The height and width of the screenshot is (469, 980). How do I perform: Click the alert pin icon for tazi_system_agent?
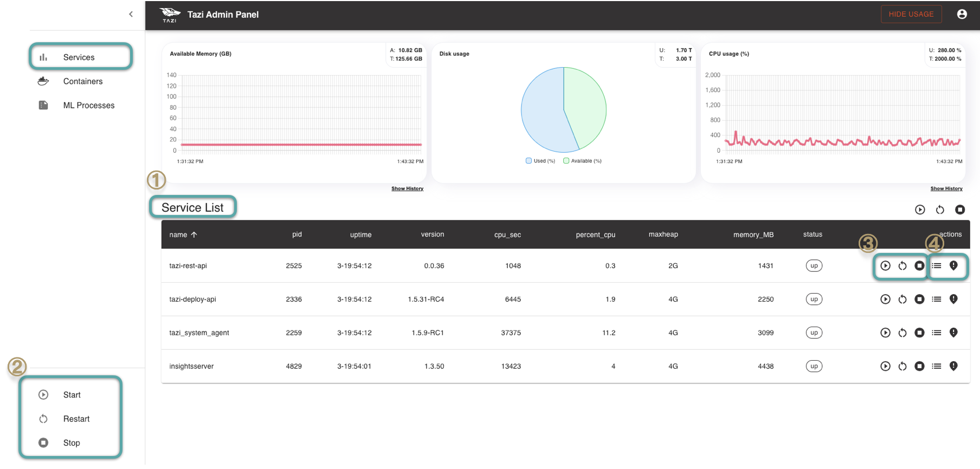point(953,333)
